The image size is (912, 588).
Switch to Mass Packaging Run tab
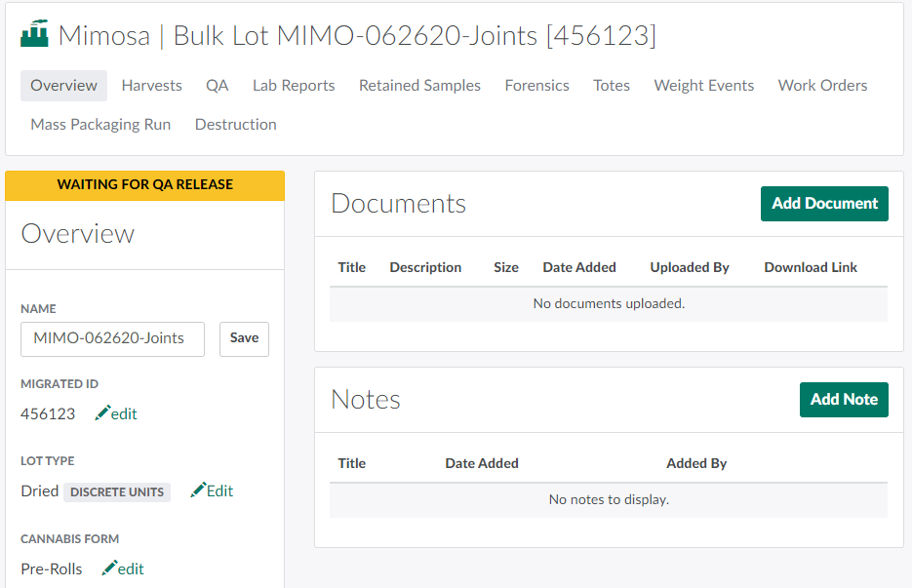pos(100,125)
